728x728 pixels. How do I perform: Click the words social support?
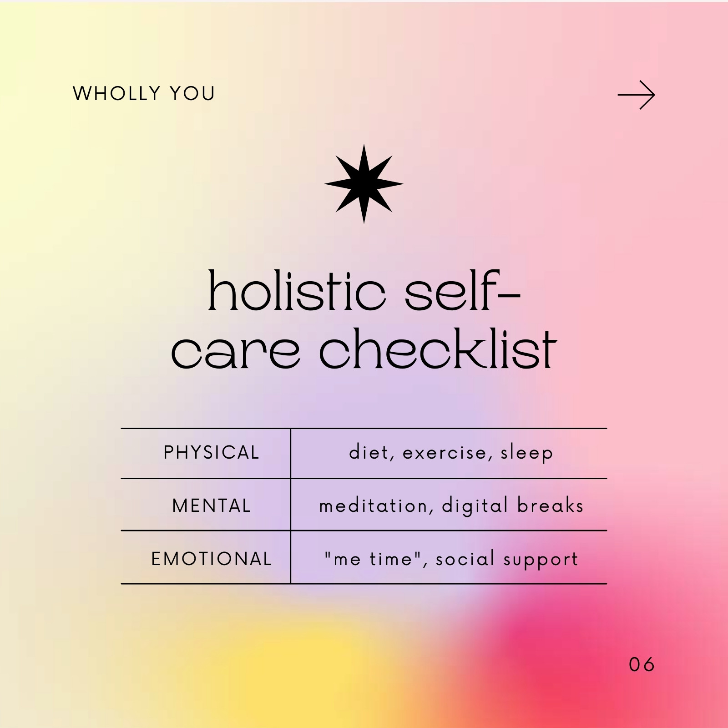click(x=507, y=560)
